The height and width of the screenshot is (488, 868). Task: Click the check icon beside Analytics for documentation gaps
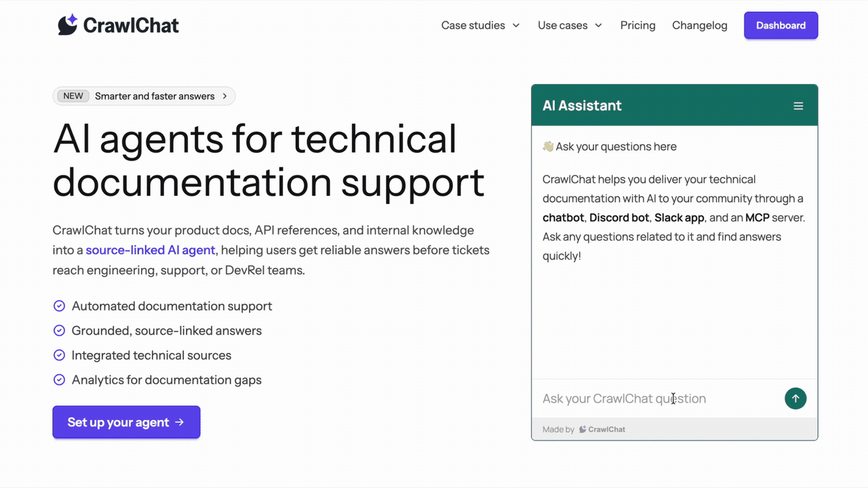pyautogui.click(x=59, y=380)
